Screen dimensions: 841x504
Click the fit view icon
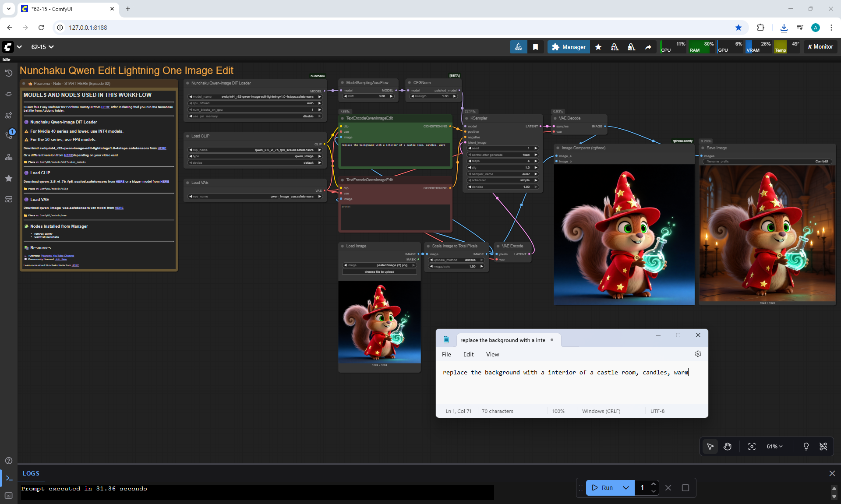click(x=752, y=446)
